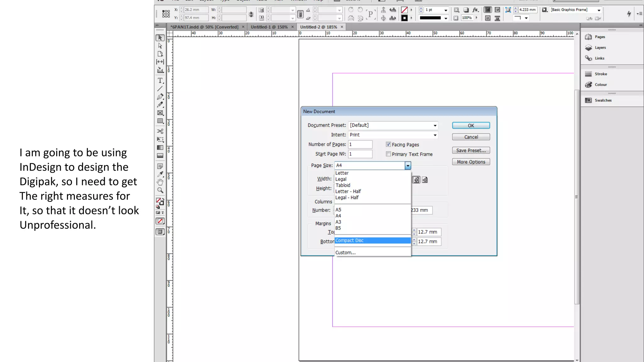Click the Number of Pages field

tap(360, 145)
